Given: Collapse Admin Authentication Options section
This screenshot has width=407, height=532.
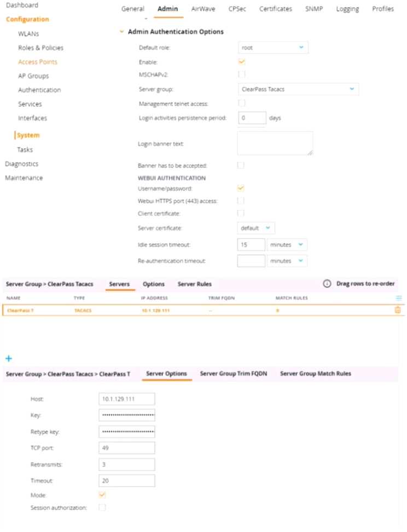Looking at the screenshot, I should pos(121,32).
